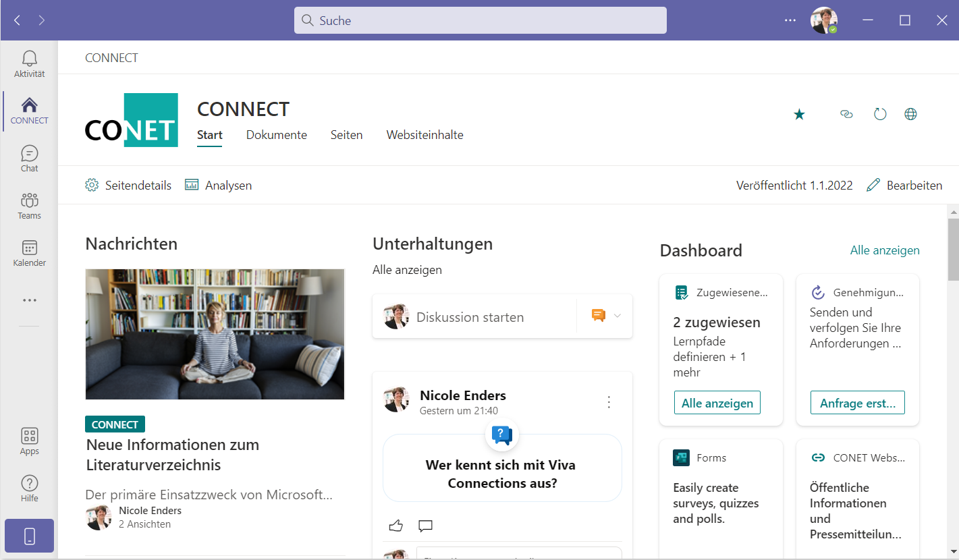Viewport: 959px width, 560px height.
Task: Toggle the favorite star for CONNECT
Action: 799,115
